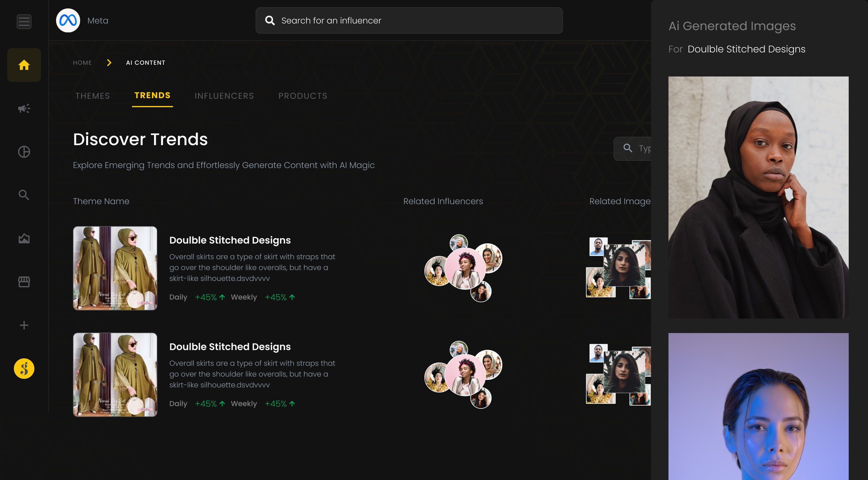
Task: Switch to the Influencers tab
Action: pyautogui.click(x=224, y=96)
